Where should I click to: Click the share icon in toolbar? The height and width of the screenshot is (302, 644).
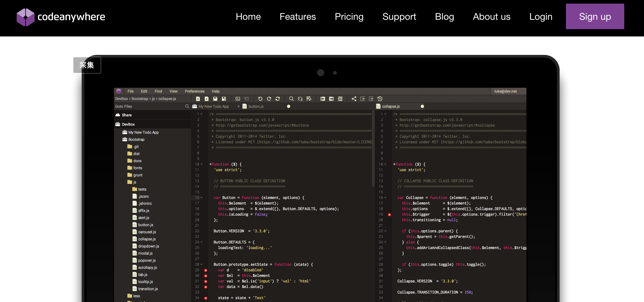(x=354, y=99)
